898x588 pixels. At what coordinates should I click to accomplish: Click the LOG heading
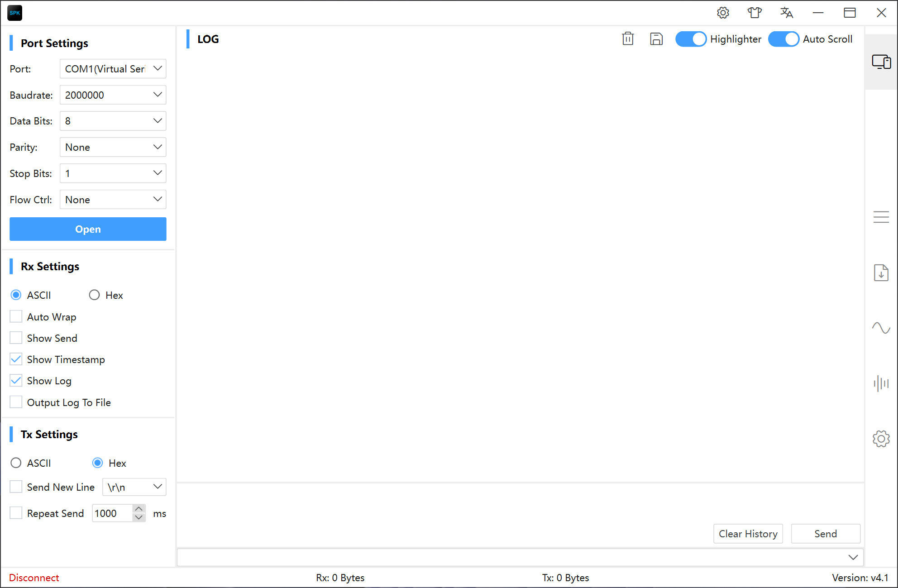(208, 39)
